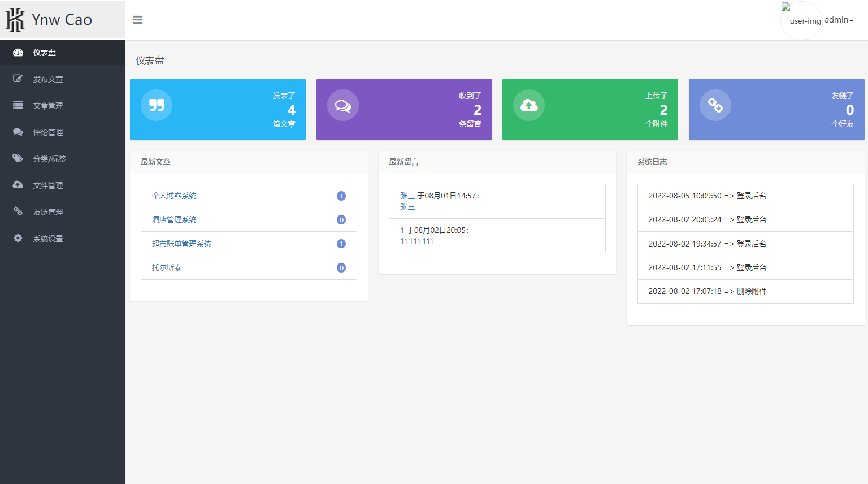Click the 最新文章 panel heading
The width and height of the screenshot is (868, 484).
(155, 162)
